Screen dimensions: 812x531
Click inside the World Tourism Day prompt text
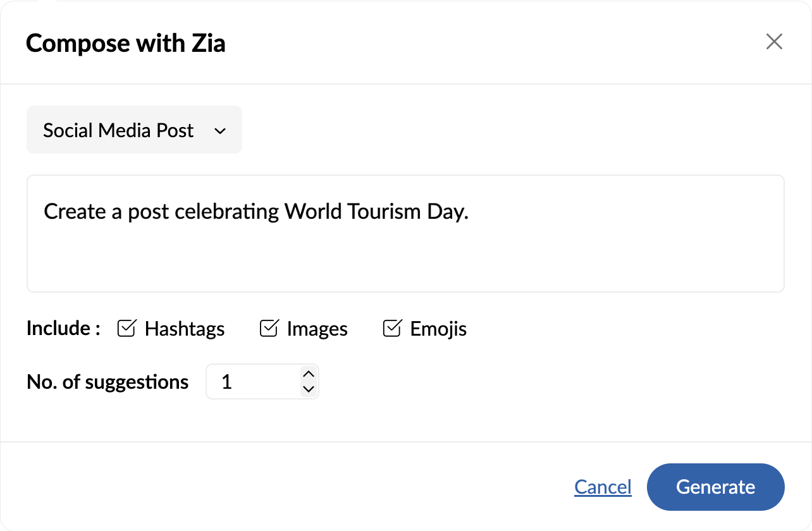point(255,212)
